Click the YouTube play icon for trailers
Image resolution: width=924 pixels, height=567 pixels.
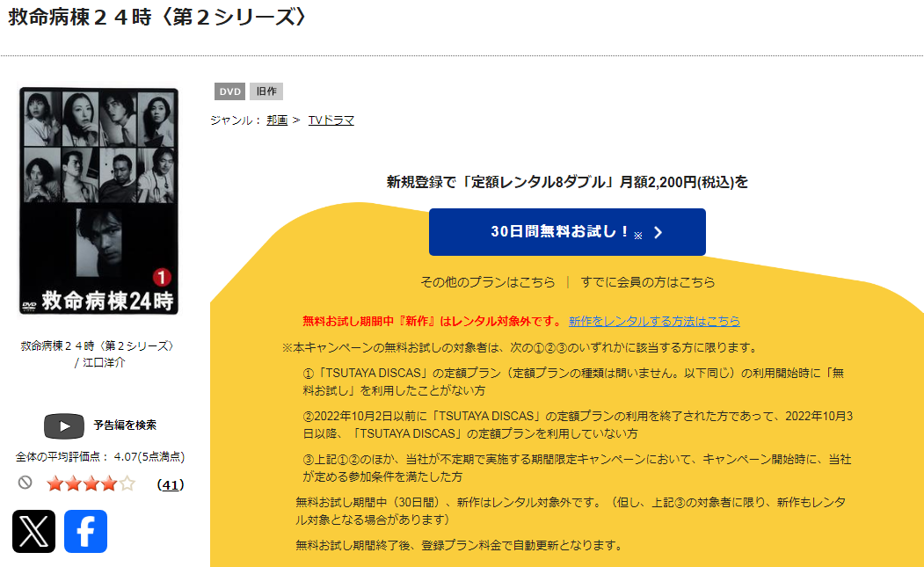pos(63,426)
